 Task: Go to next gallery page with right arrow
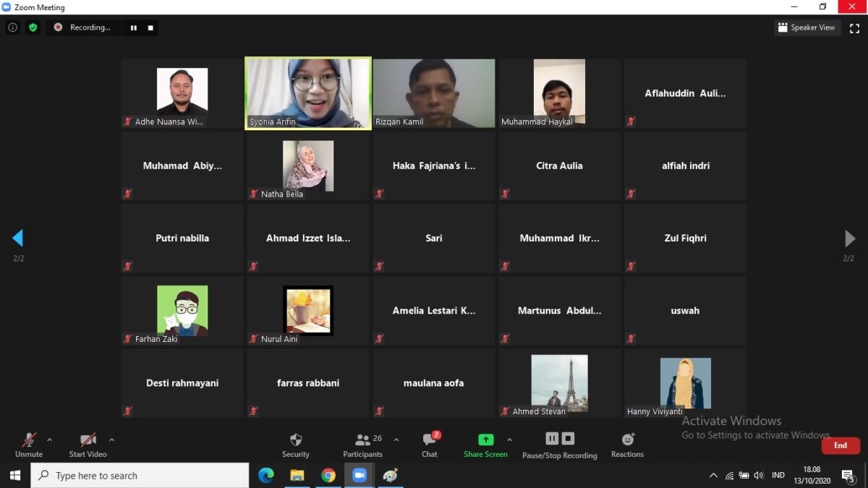pos(850,238)
